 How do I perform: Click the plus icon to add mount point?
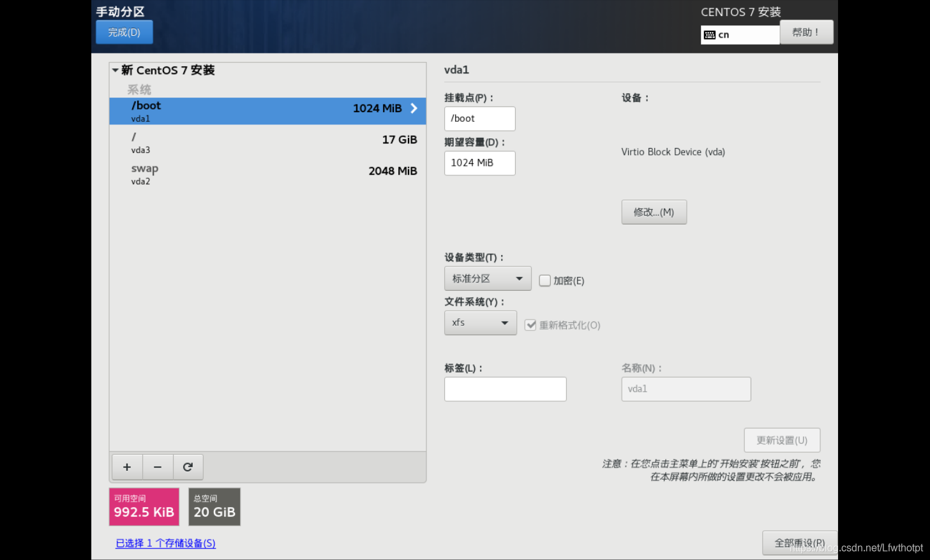point(127,467)
